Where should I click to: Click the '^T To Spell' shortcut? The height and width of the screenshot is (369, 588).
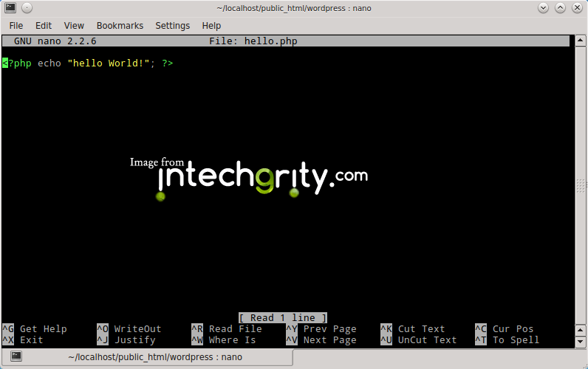point(507,340)
